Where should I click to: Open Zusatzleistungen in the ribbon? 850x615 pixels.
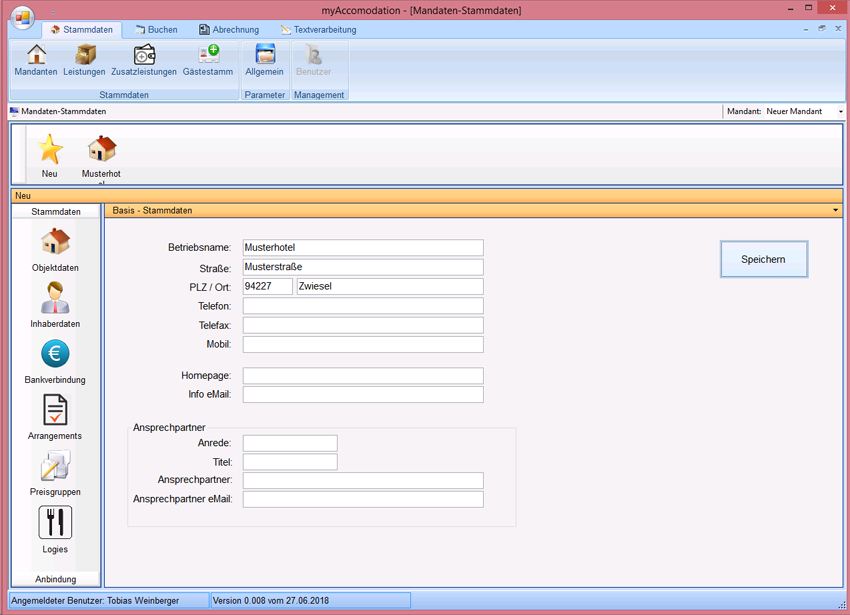pyautogui.click(x=144, y=60)
